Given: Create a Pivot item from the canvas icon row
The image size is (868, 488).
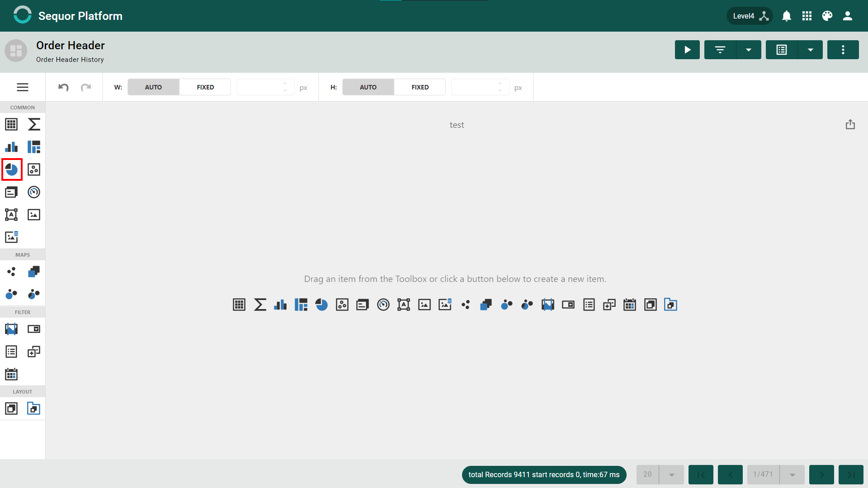Looking at the screenshot, I should pos(260,305).
